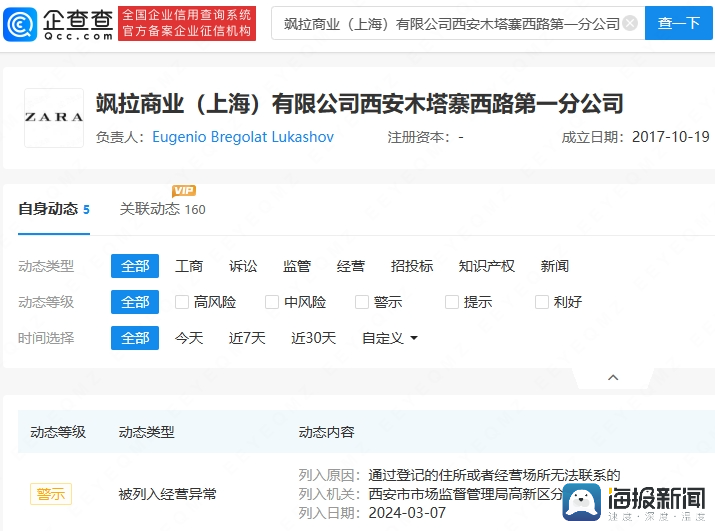The width and height of the screenshot is (715, 531).
Task: Tick the 高风险 checkbox
Action: tap(182, 302)
